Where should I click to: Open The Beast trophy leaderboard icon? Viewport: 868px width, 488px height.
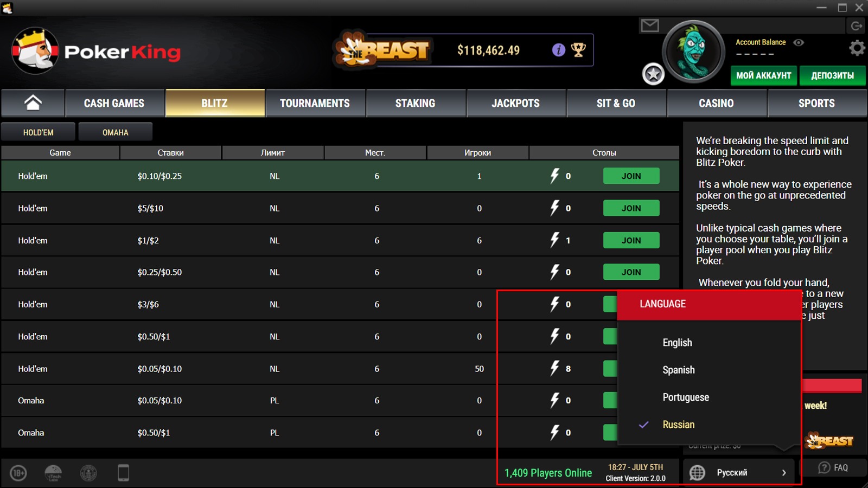(x=578, y=50)
